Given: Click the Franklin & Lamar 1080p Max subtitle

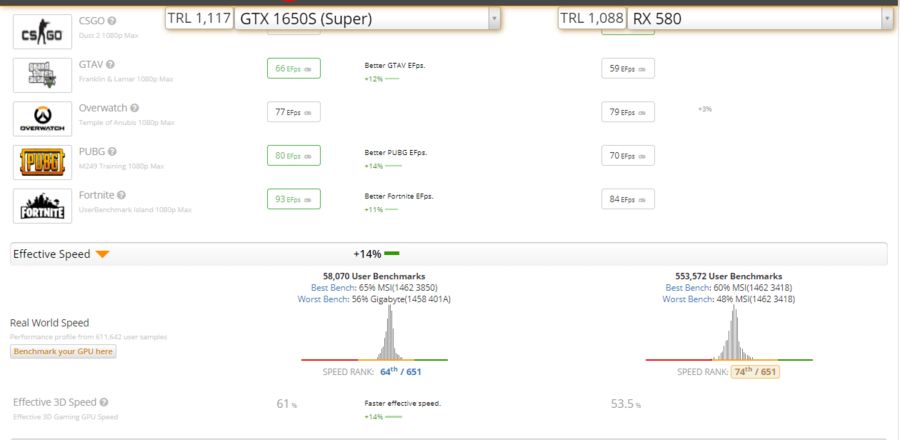Looking at the screenshot, I should [x=126, y=79].
